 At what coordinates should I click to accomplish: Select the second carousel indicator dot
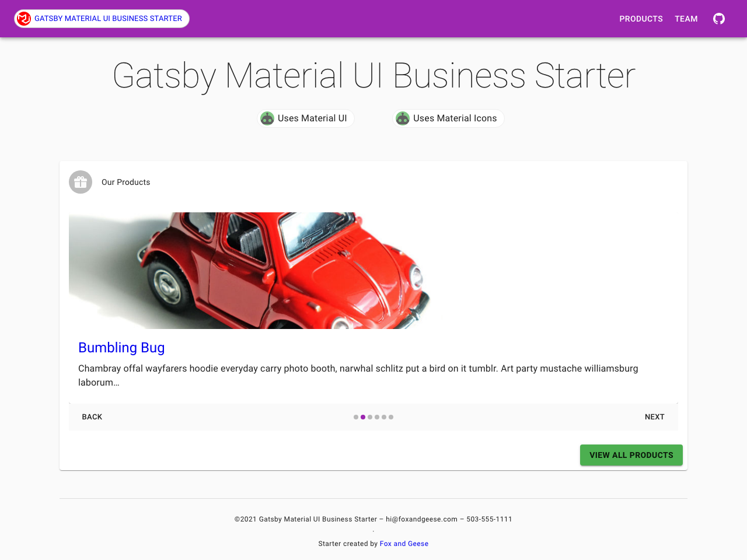click(x=362, y=417)
